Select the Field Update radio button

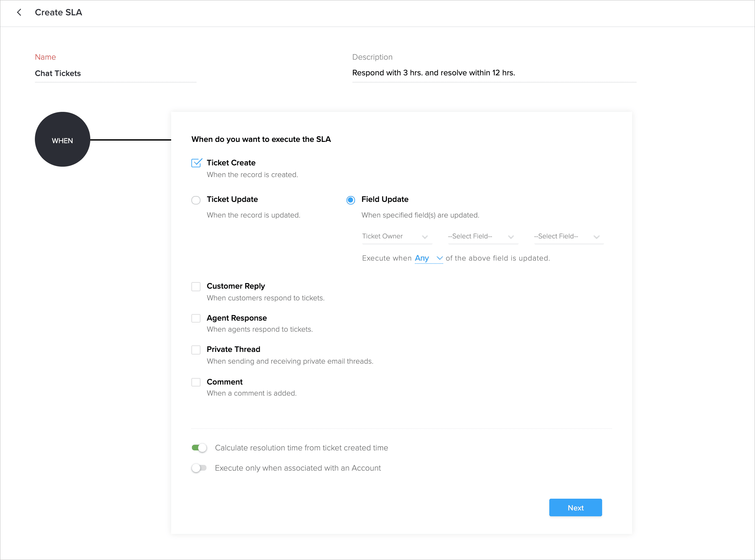[351, 200]
